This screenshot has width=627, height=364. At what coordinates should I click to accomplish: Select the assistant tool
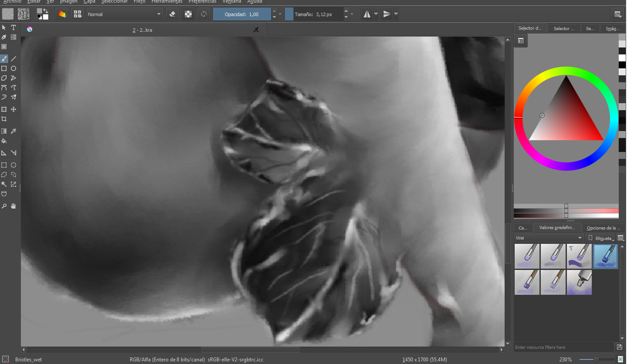(x=4, y=153)
